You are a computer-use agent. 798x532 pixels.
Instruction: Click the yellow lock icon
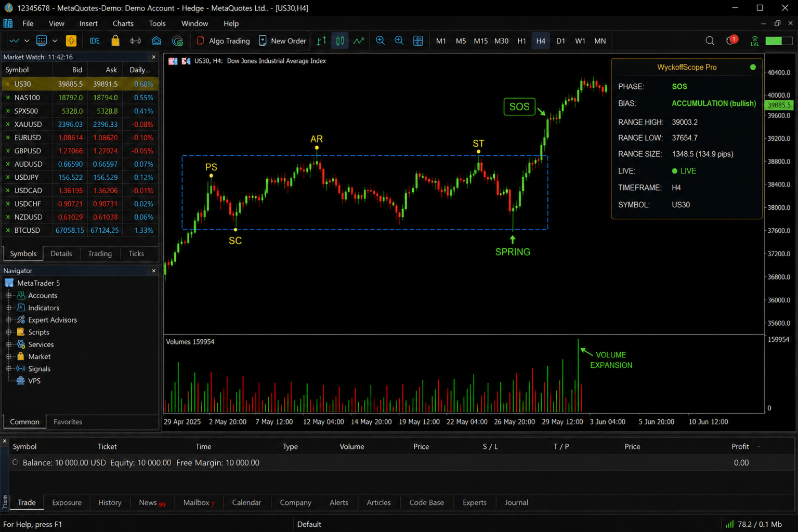point(115,41)
